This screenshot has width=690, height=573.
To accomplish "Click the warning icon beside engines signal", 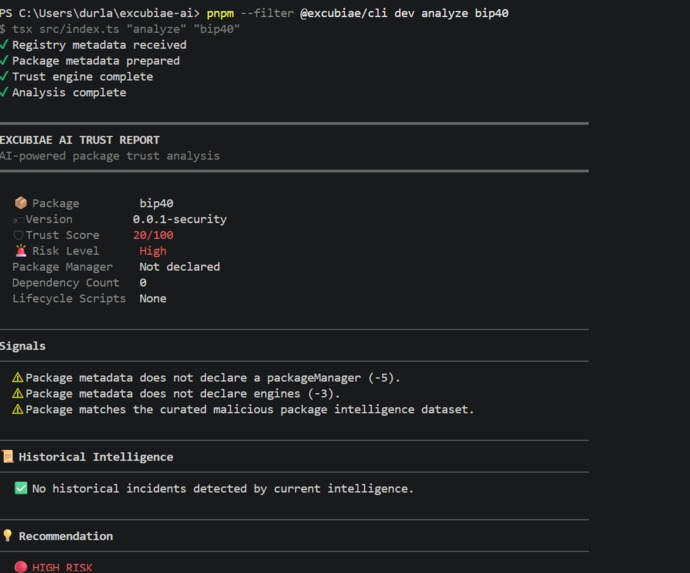I will tap(18, 393).
